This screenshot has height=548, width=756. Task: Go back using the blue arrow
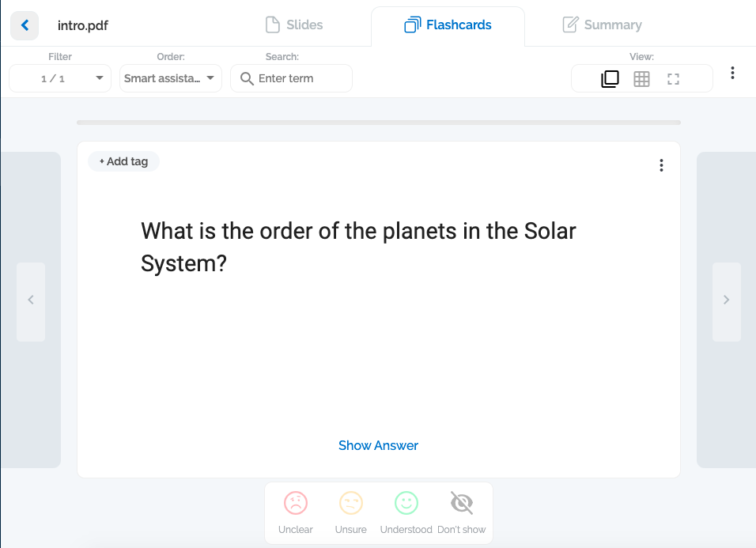pyautogui.click(x=25, y=25)
